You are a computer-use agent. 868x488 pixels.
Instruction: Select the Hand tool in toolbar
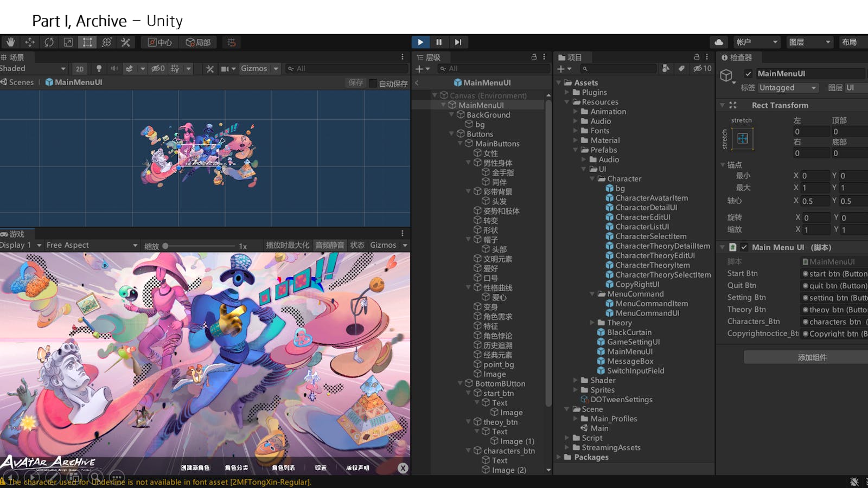[x=11, y=42]
